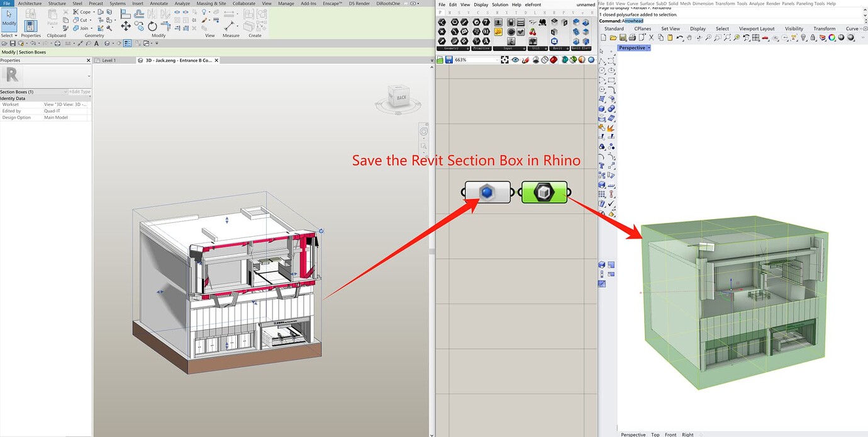Open a Grasshopper document via green folder icon
This screenshot has height=437, width=868.
tap(439, 59)
